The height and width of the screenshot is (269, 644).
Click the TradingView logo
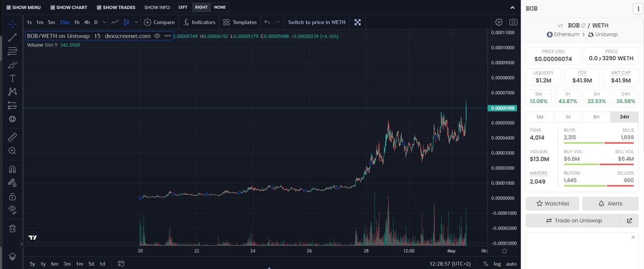pyautogui.click(x=33, y=237)
